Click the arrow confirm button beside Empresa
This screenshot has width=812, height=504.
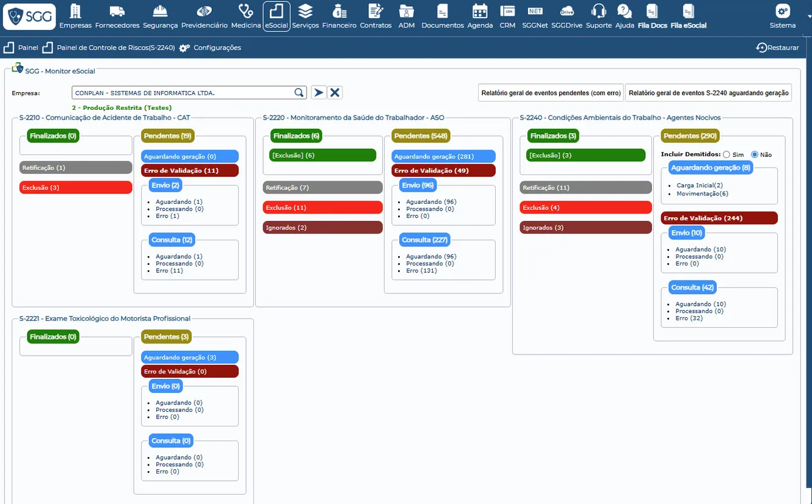[318, 93]
